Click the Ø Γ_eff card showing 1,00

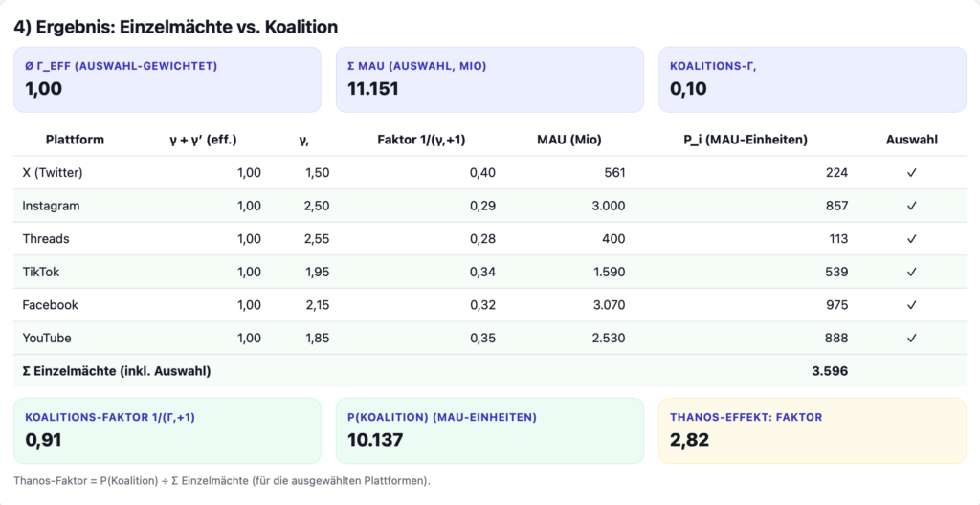click(x=167, y=79)
